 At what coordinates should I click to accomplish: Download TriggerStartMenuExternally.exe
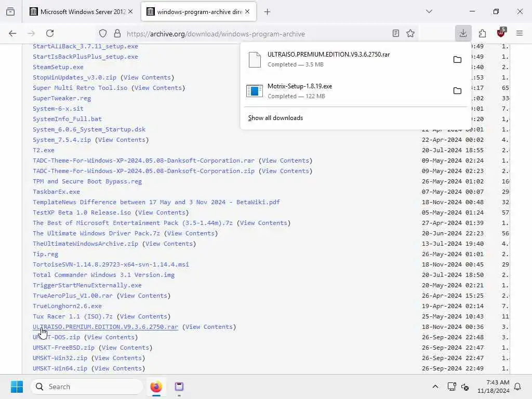(87, 285)
